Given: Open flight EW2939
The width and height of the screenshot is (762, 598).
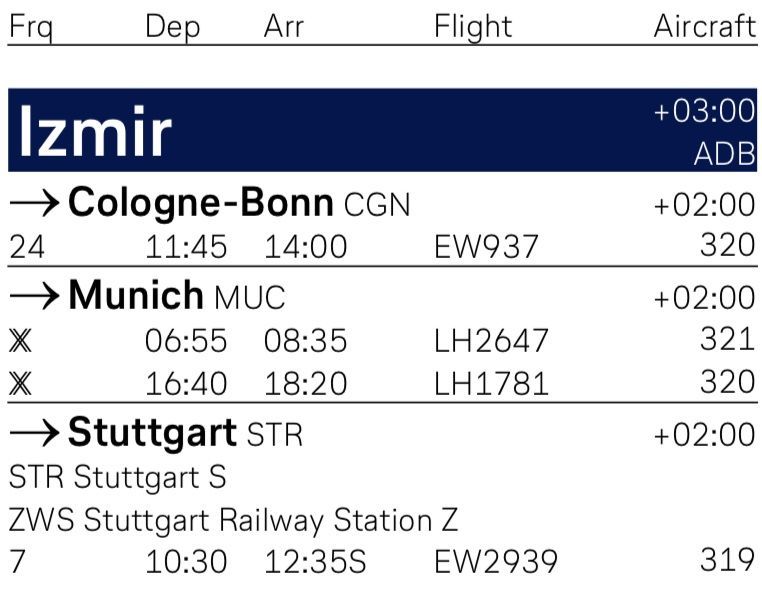Looking at the screenshot, I should (x=496, y=562).
